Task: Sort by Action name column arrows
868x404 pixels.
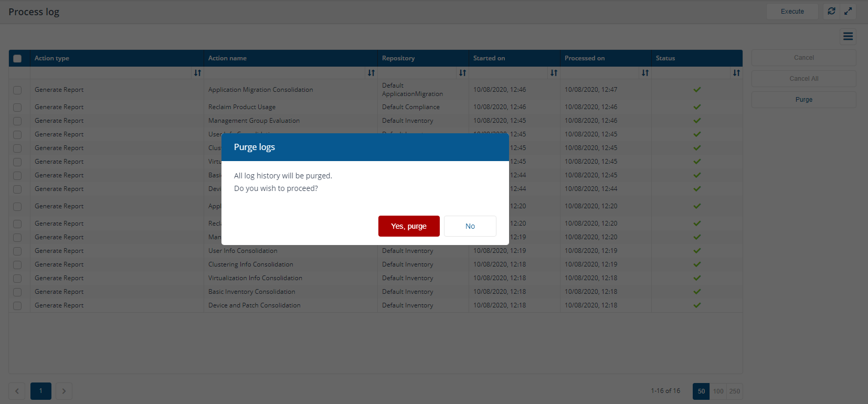Action: [371, 73]
